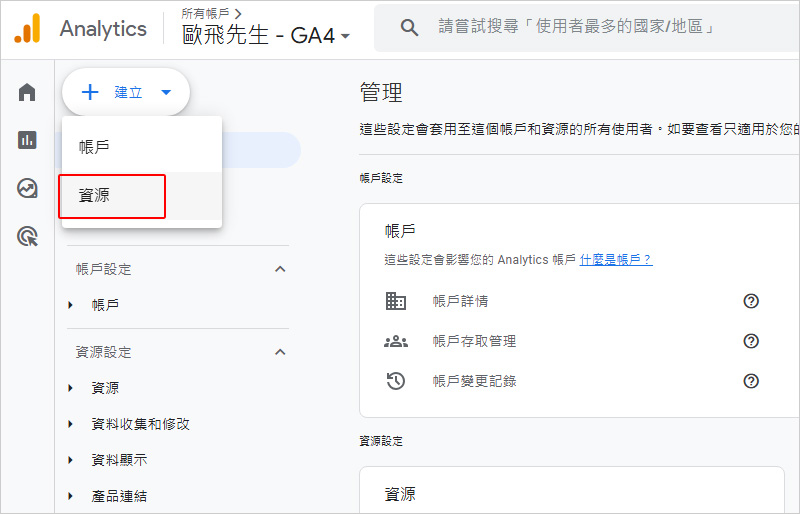
Task: Expand the 資料收集和修改 tree item
Action: (71, 424)
